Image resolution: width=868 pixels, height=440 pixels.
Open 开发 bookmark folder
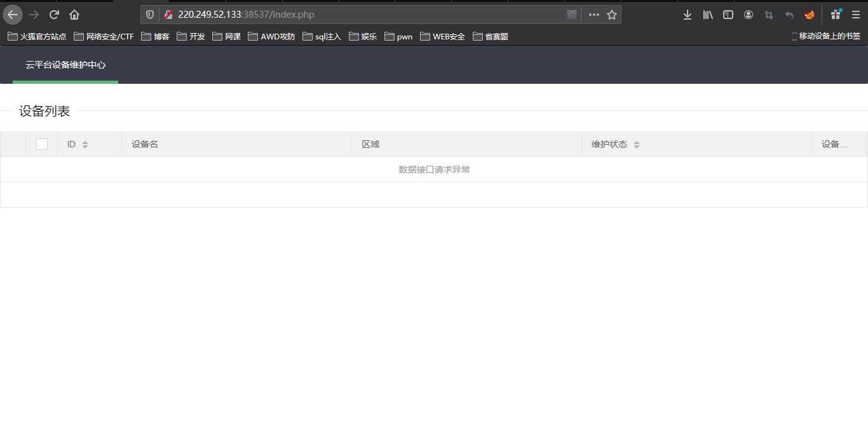point(191,37)
